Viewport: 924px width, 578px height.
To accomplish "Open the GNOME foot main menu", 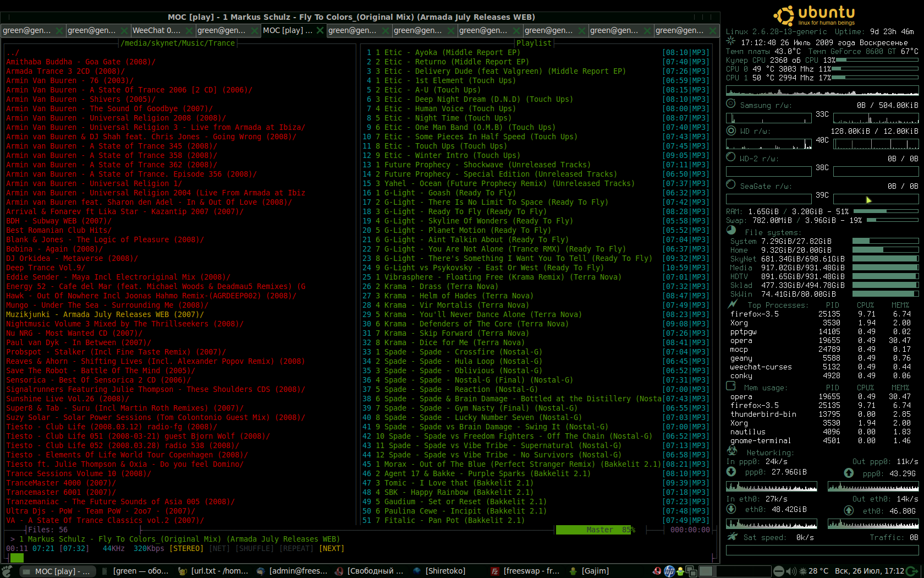I will point(7,571).
